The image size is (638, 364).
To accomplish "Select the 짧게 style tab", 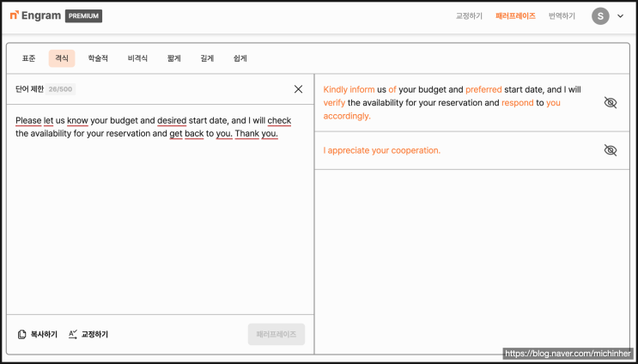I will pyautogui.click(x=173, y=58).
